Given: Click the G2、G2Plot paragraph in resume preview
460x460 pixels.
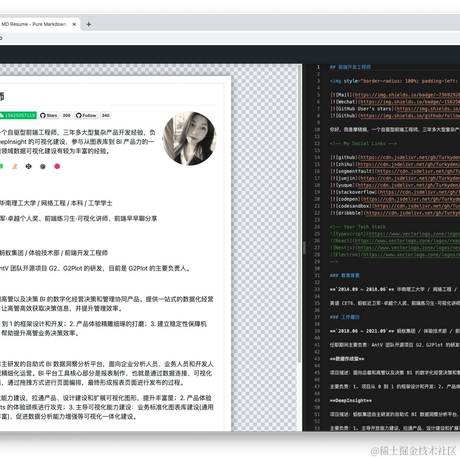Looking at the screenshot, I should (x=95, y=268).
